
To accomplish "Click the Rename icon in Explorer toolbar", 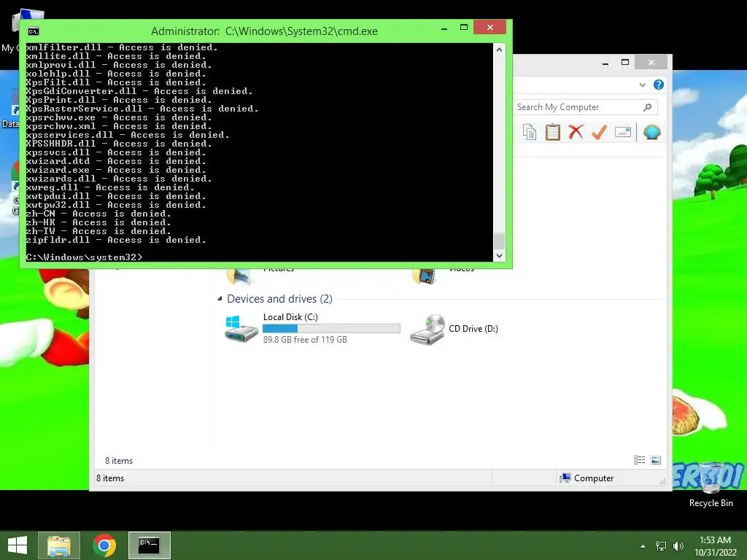I will coord(623,132).
